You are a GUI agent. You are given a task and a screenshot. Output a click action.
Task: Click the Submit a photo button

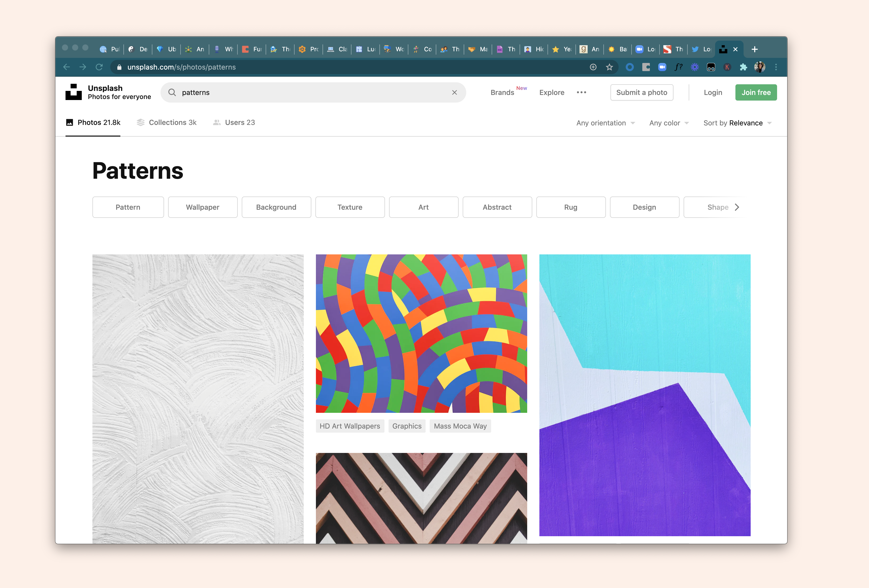[x=641, y=92]
